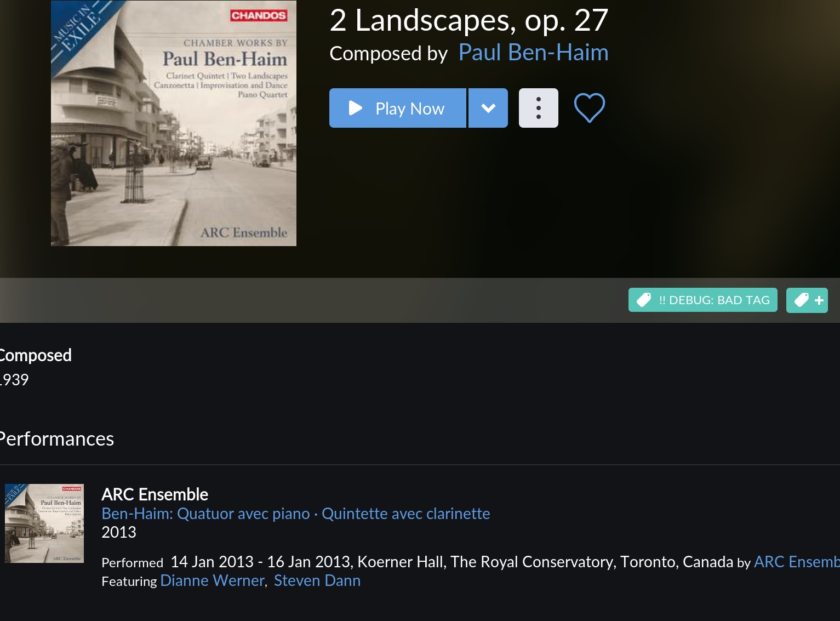The height and width of the screenshot is (621, 840).
Task: Select the performance year 2013
Action: tap(119, 532)
